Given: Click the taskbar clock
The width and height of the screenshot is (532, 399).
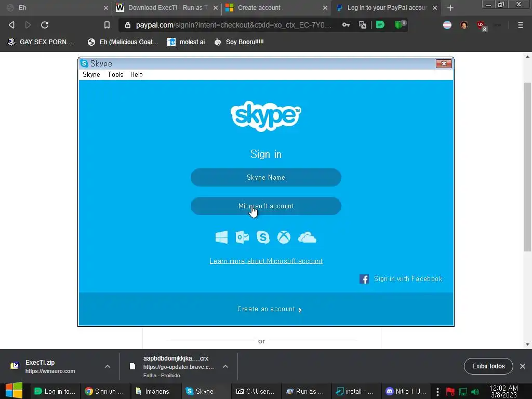Looking at the screenshot, I should (503, 391).
